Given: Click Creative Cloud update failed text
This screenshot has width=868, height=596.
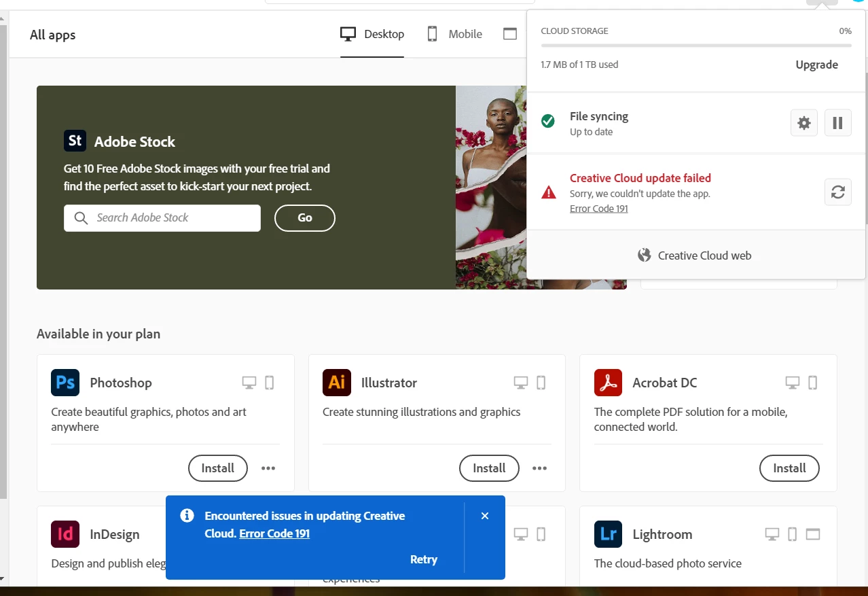Looking at the screenshot, I should 640,178.
